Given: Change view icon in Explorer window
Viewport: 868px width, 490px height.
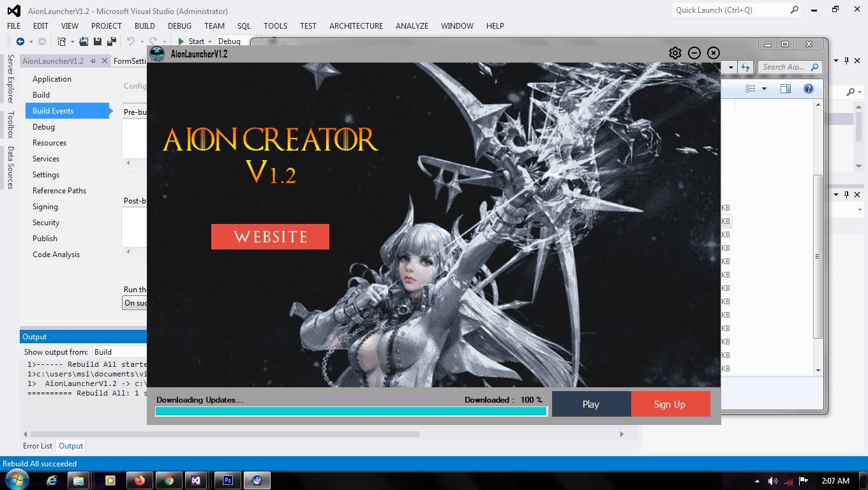Looking at the screenshot, I should pos(751,89).
